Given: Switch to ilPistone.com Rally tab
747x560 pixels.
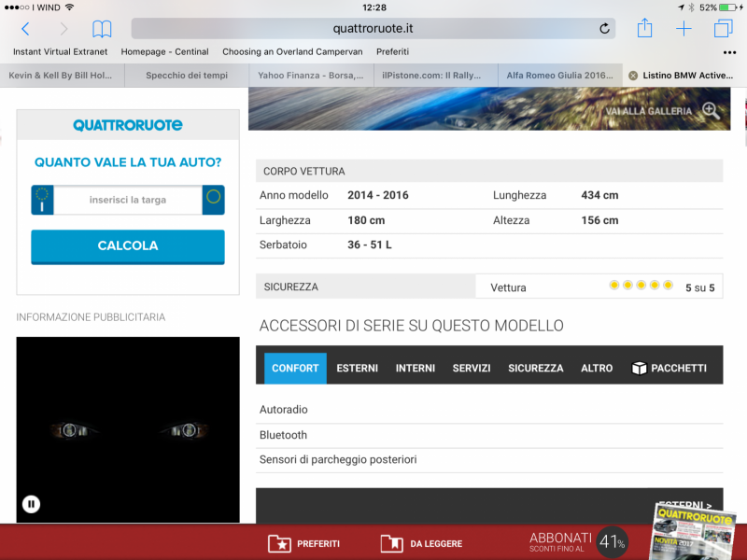Looking at the screenshot, I should pos(436,76).
